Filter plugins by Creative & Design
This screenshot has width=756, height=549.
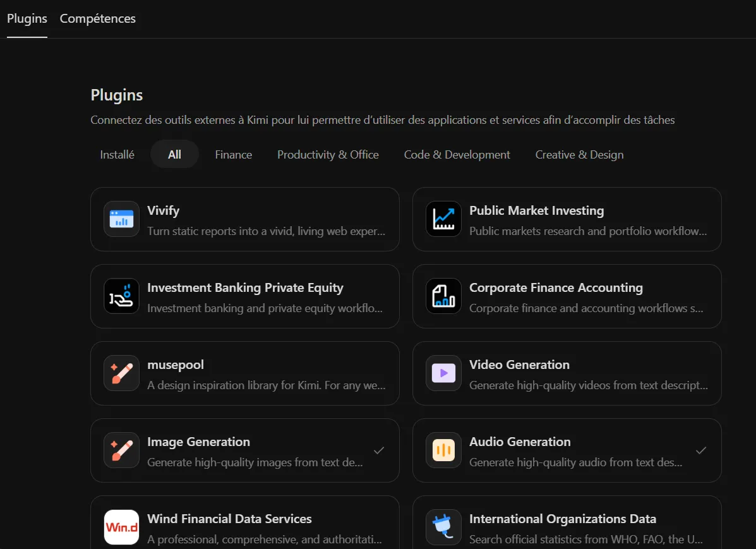[x=580, y=154]
